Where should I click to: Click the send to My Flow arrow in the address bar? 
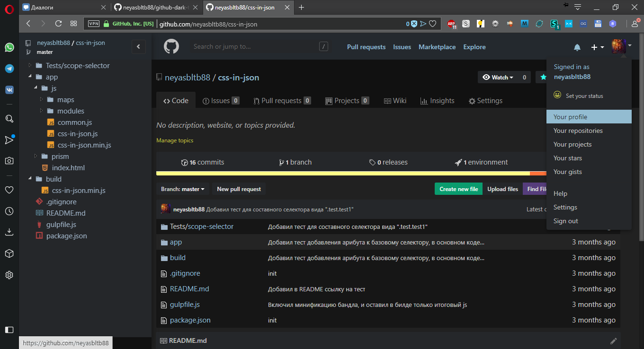pyautogui.click(x=423, y=24)
